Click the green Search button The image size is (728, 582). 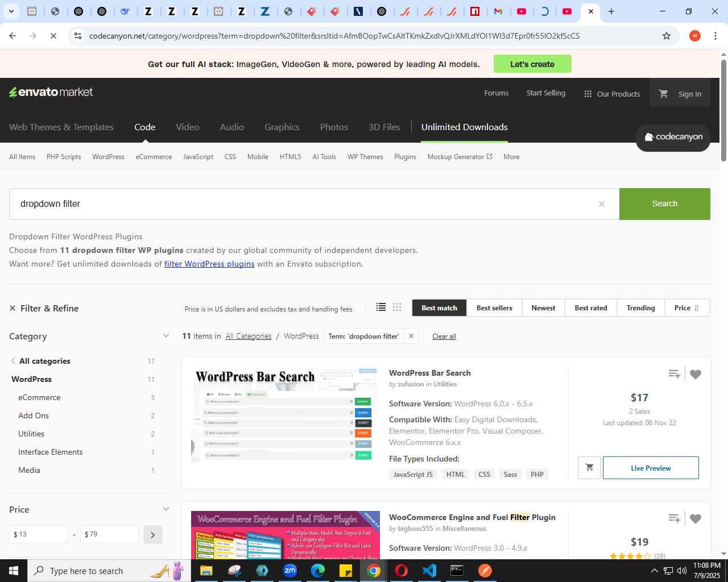click(x=665, y=203)
